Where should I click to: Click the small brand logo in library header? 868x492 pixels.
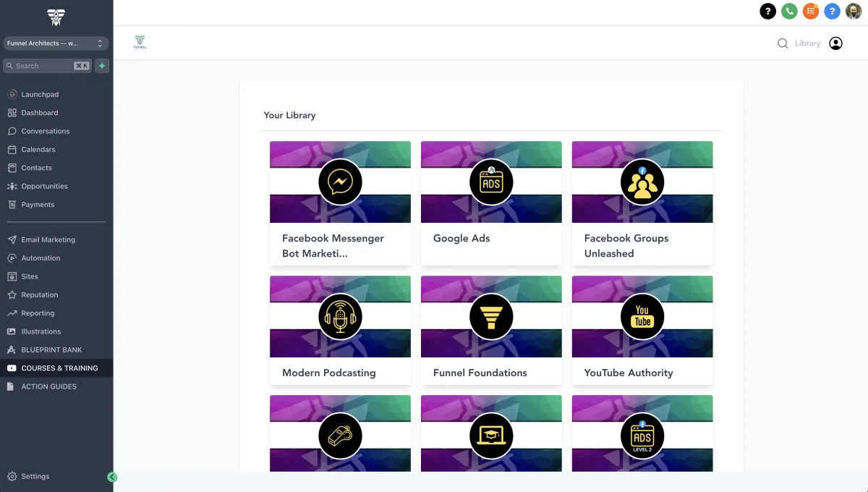click(140, 43)
